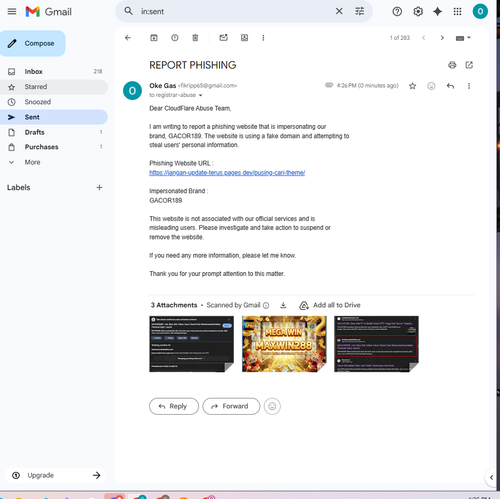The height and width of the screenshot is (499, 500).
Task: Open the phishing website URL link
Action: pyautogui.click(x=227, y=173)
